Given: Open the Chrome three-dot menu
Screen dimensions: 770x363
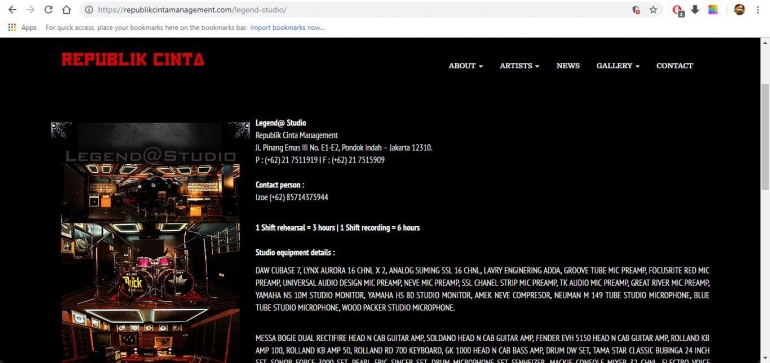Looking at the screenshot, I should pyautogui.click(x=758, y=10).
